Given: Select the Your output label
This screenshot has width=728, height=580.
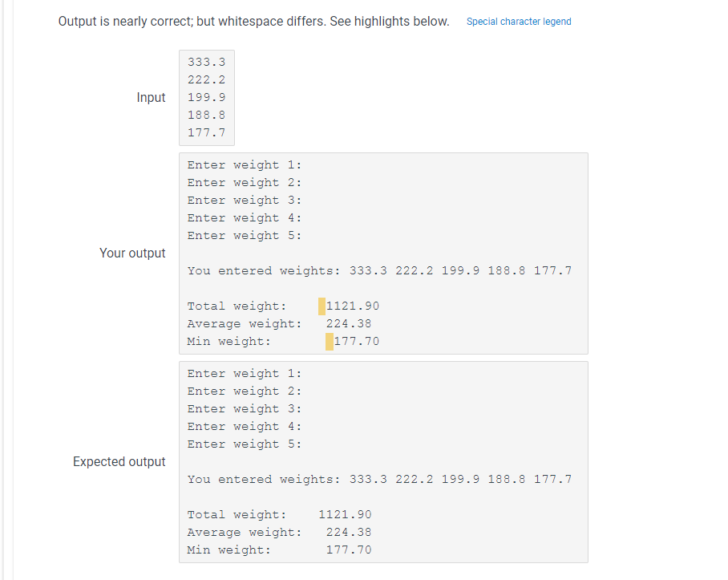Looking at the screenshot, I should click(x=133, y=253).
